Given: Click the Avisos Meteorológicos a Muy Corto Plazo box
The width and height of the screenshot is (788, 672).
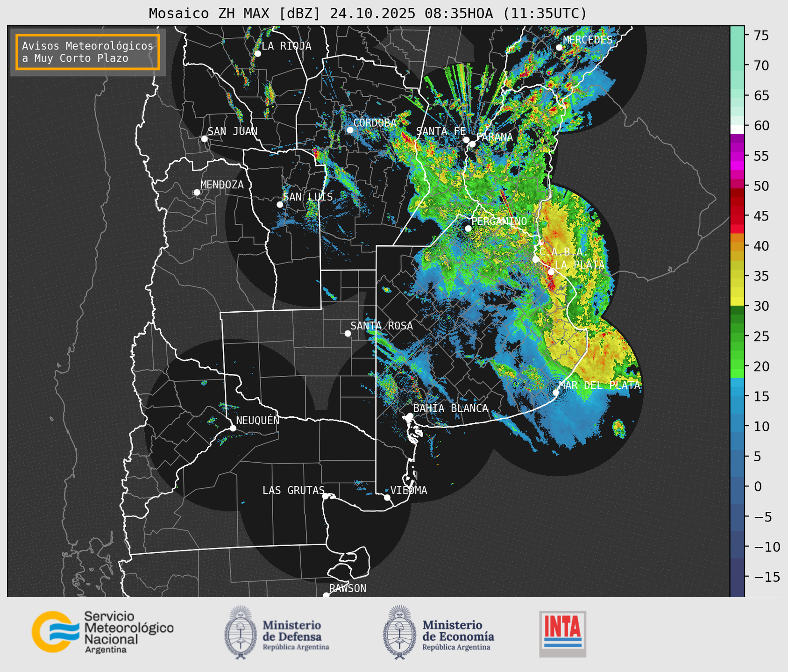Looking at the screenshot, I should (x=88, y=52).
